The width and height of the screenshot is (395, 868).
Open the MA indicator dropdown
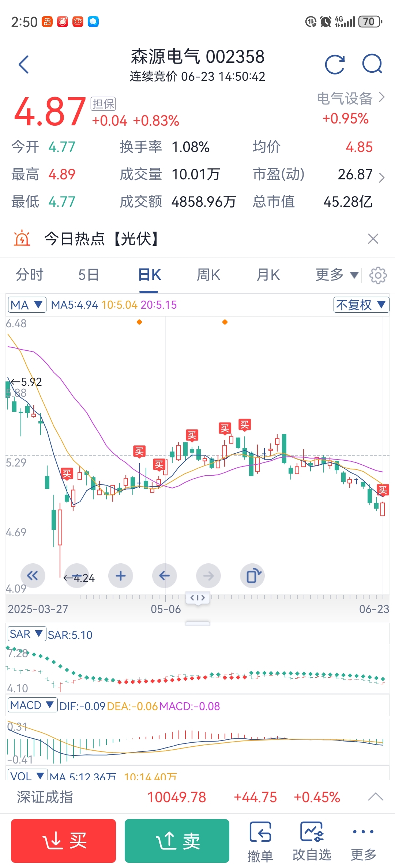point(27,305)
